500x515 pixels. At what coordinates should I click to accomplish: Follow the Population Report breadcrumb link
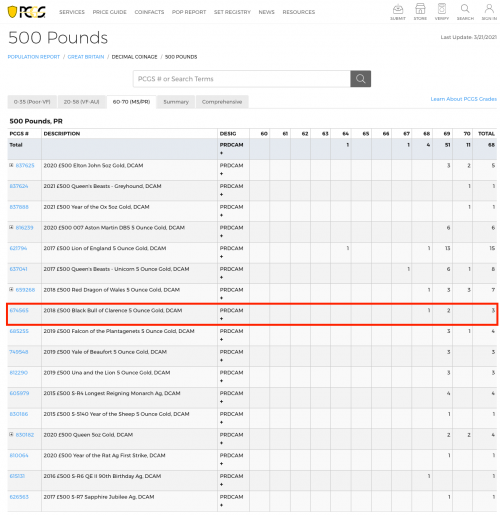pos(34,57)
